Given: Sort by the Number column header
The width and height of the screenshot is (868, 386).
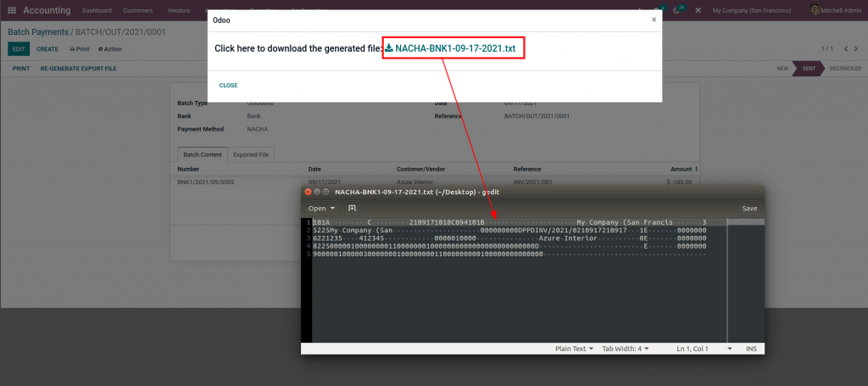Looking at the screenshot, I should click(188, 169).
